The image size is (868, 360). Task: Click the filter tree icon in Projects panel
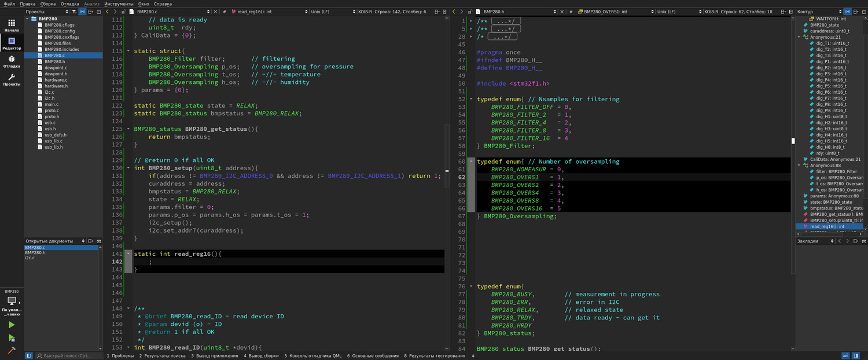coord(74,12)
